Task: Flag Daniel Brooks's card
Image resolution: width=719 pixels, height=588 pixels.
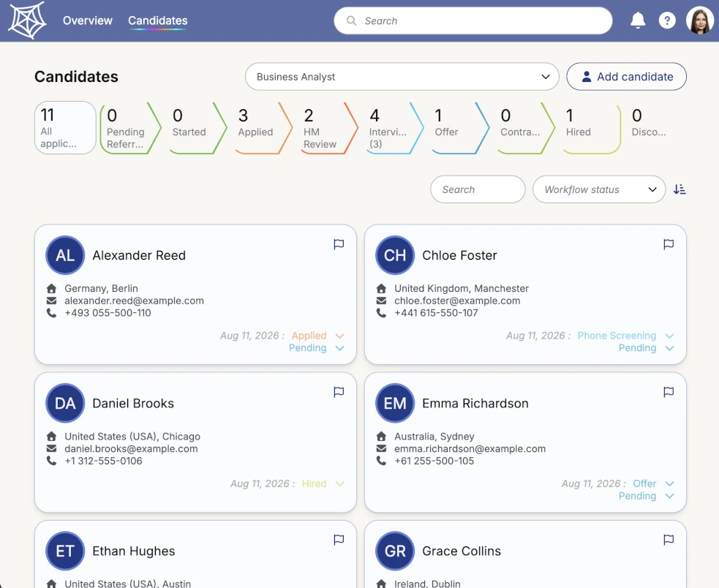Action: [339, 392]
